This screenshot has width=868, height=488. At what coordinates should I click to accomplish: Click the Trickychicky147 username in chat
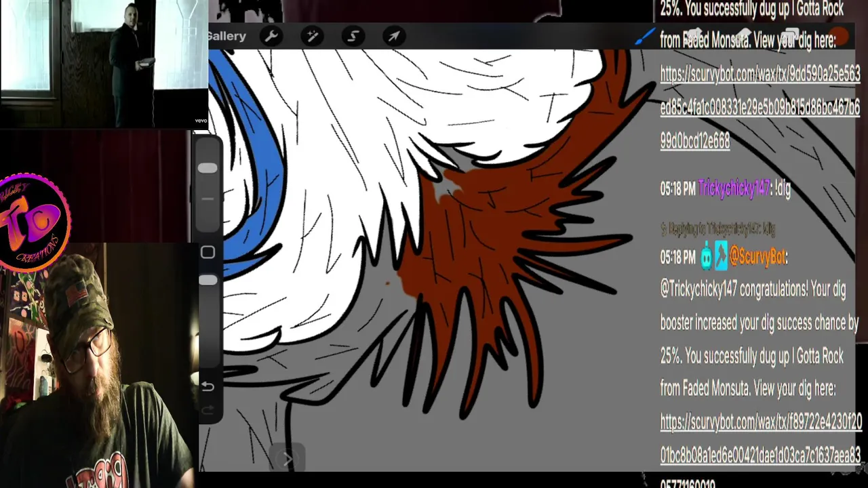click(x=734, y=189)
